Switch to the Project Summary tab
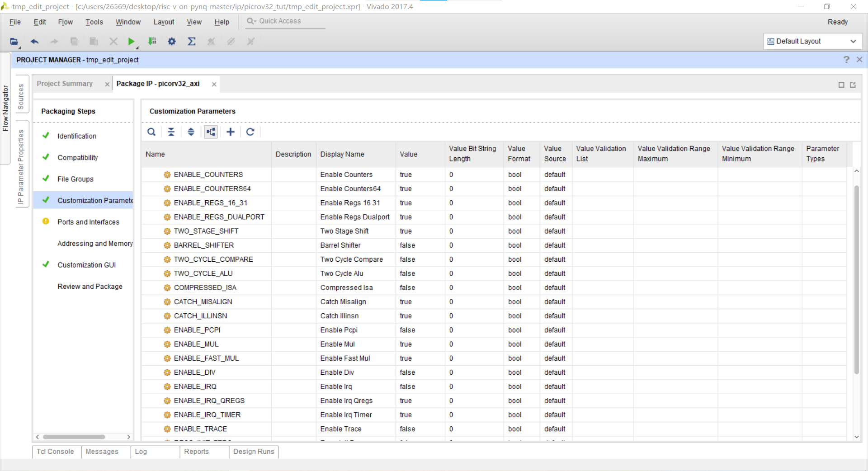Image resolution: width=868 pixels, height=471 pixels. click(65, 84)
